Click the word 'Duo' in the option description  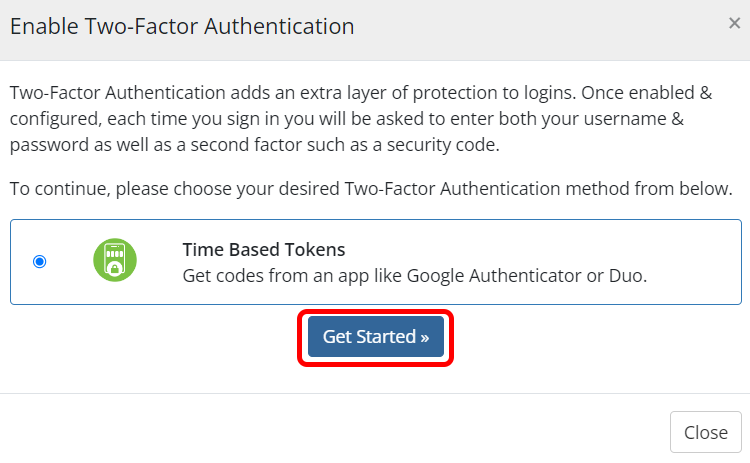tap(627, 275)
